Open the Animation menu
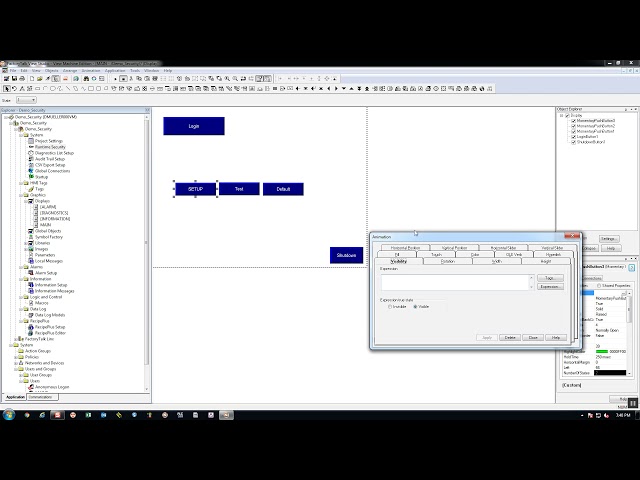Image resolution: width=640 pixels, height=480 pixels. 91,71
